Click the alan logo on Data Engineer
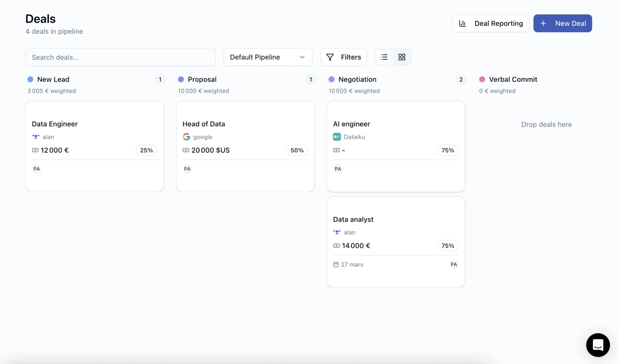The height and width of the screenshot is (364, 618). (36, 137)
